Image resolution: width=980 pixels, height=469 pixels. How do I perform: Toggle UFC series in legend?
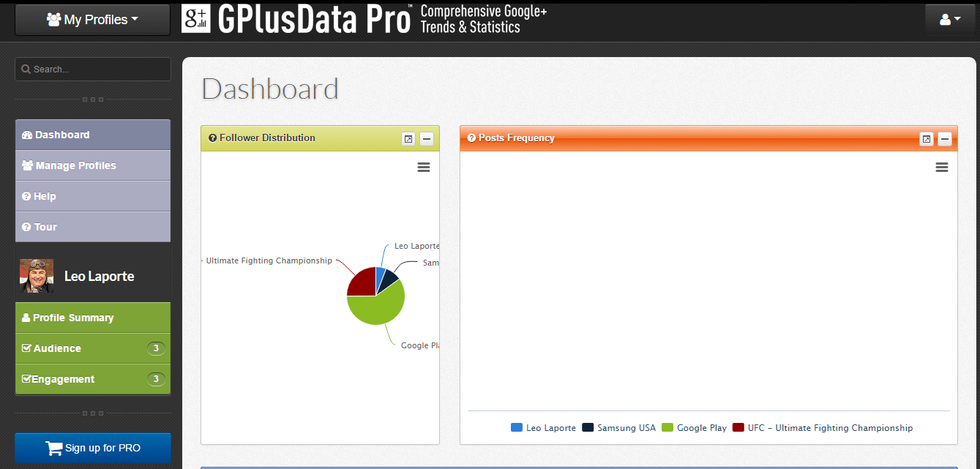coord(823,428)
